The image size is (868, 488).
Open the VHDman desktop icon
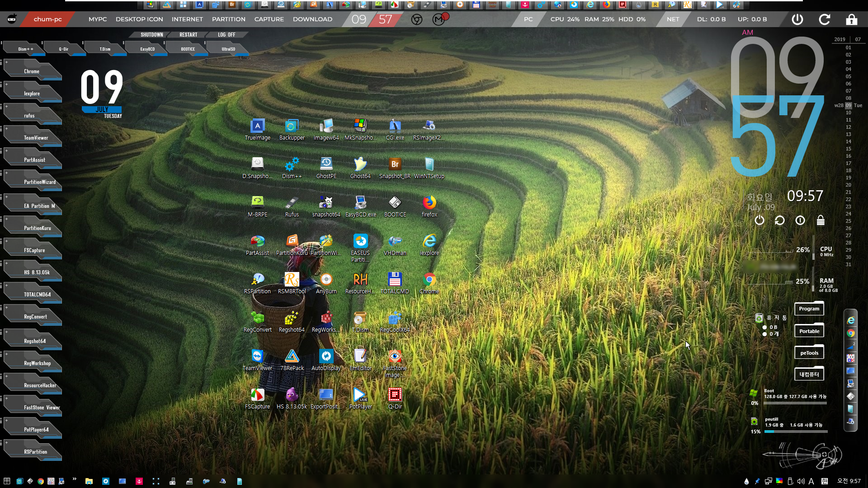[x=395, y=245]
